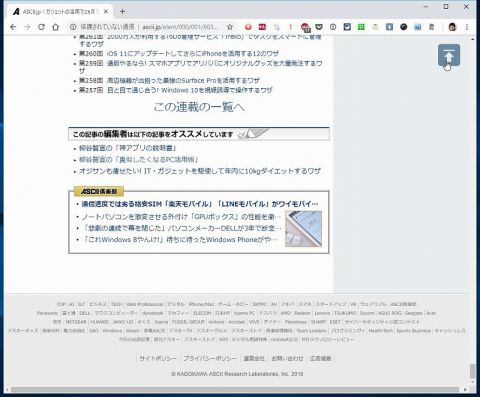The height and width of the screenshot is (397, 480).
Task: Open the 第260回 iOS 11 article link
Action: point(179,53)
